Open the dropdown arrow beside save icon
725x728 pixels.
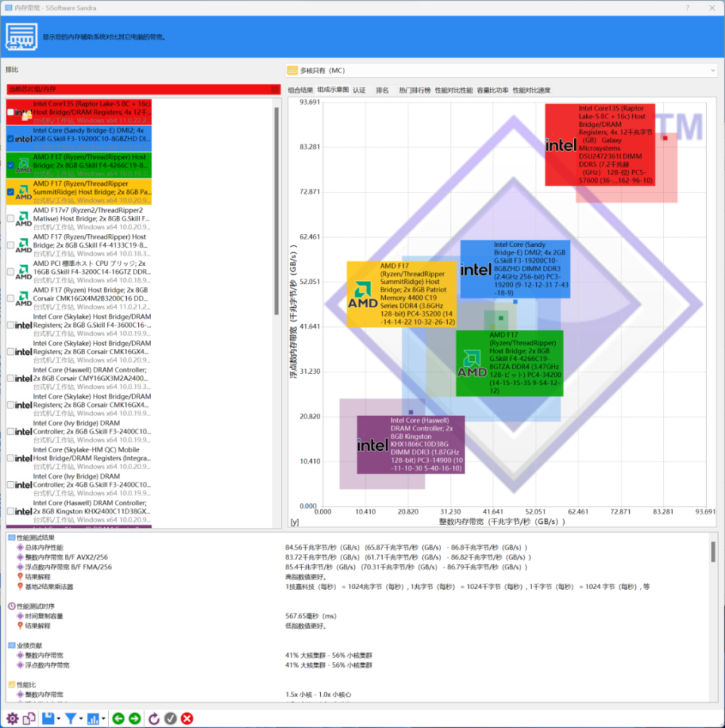(58, 719)
